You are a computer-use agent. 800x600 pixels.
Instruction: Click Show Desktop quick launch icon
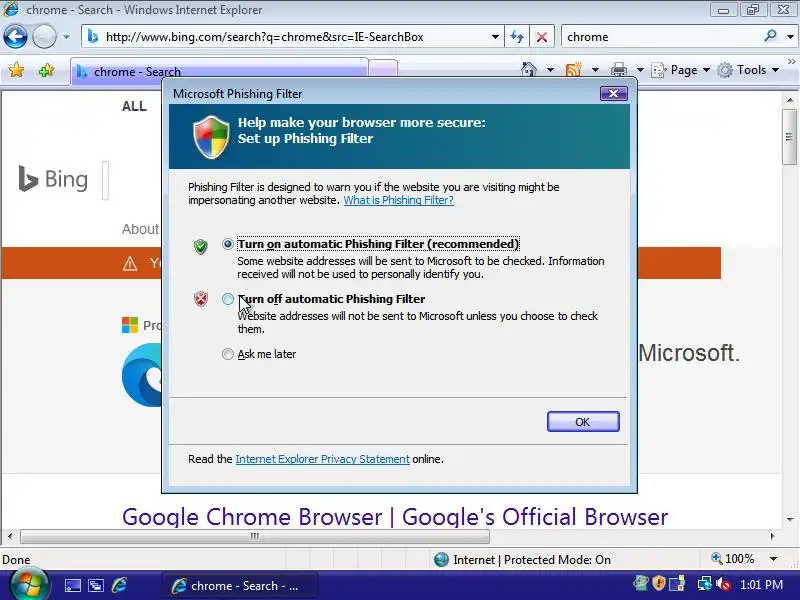click(x=72, y=585)
